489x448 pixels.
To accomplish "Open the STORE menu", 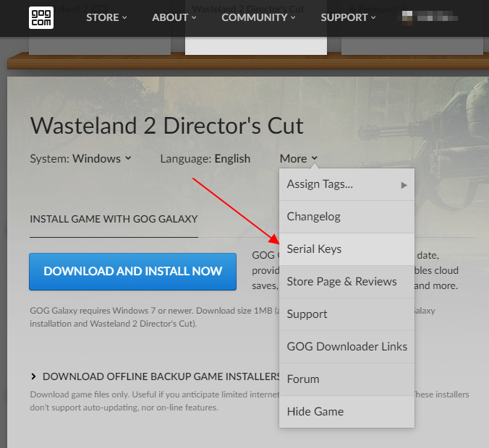I will (106, 17).
